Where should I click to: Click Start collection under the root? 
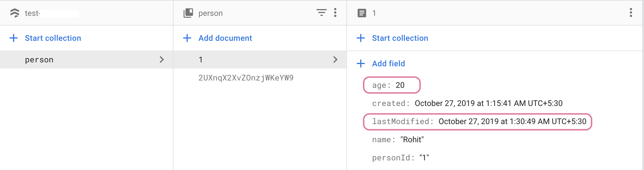coord(53,38)
